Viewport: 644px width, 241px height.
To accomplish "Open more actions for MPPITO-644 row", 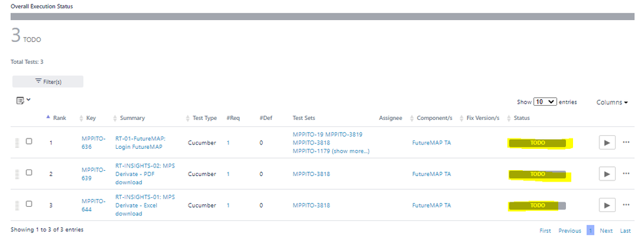I will pos(626,204).
